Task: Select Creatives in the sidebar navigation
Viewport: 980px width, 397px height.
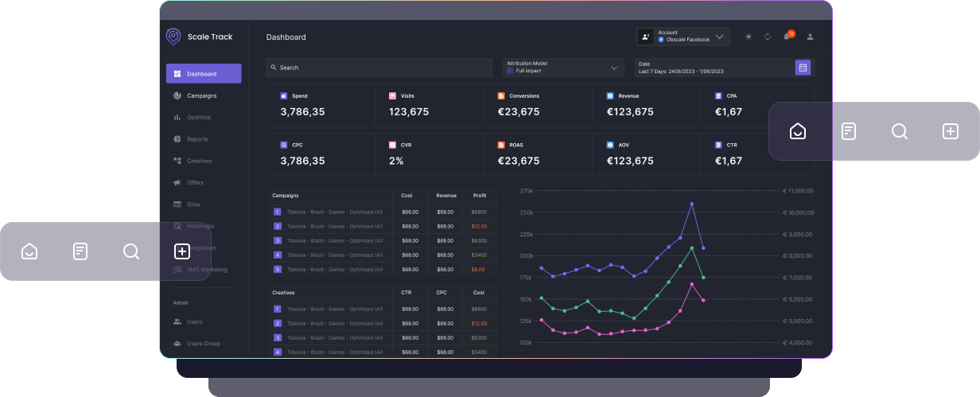Action: 199,161
